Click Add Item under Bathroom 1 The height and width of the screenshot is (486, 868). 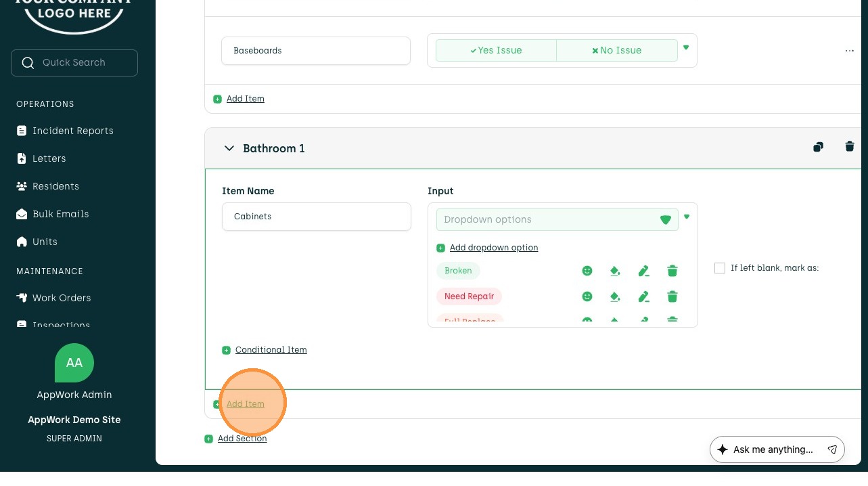pyautogui.click(x=245, y=404)
